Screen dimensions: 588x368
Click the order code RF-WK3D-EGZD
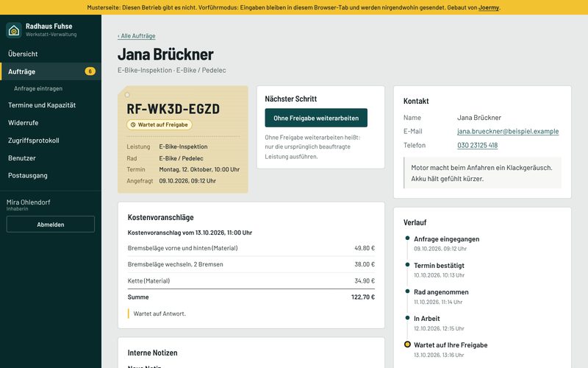(173, 109)
